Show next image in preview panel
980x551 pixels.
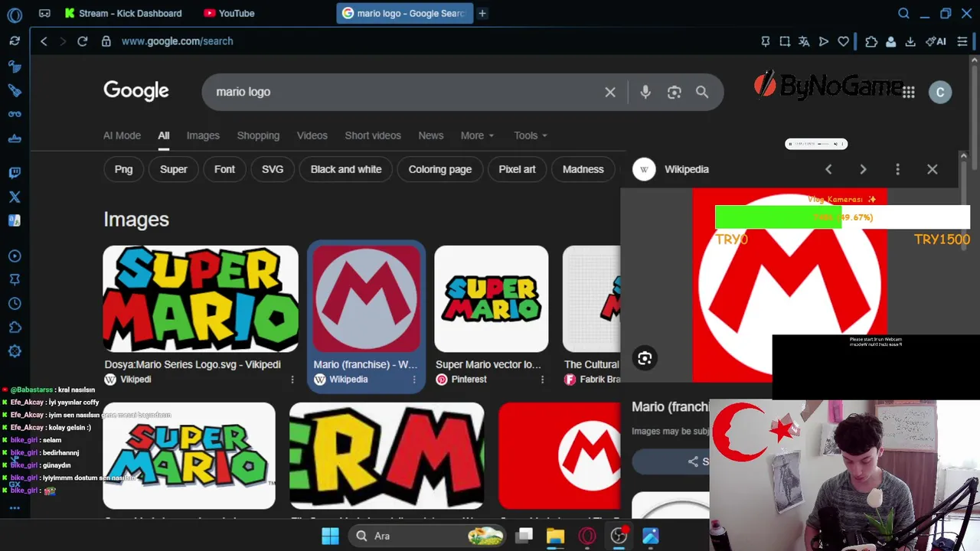tap(863, 169)
